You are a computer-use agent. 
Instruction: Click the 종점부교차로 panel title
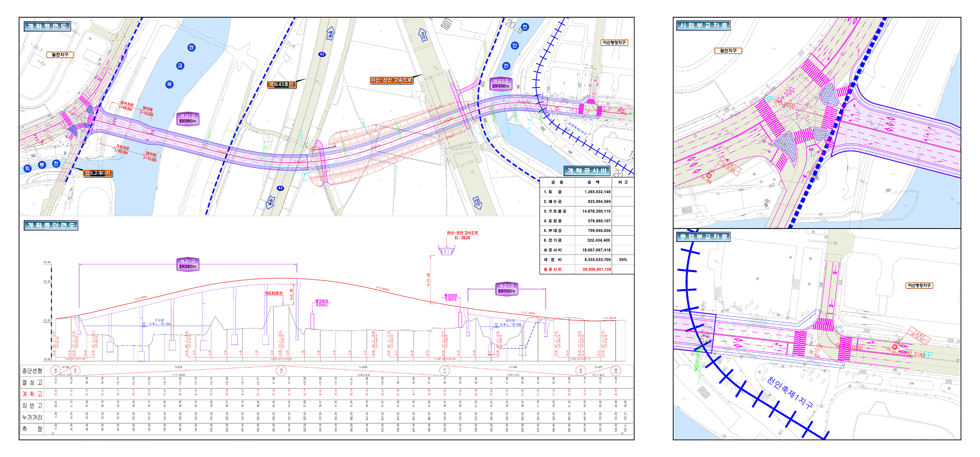703,237
